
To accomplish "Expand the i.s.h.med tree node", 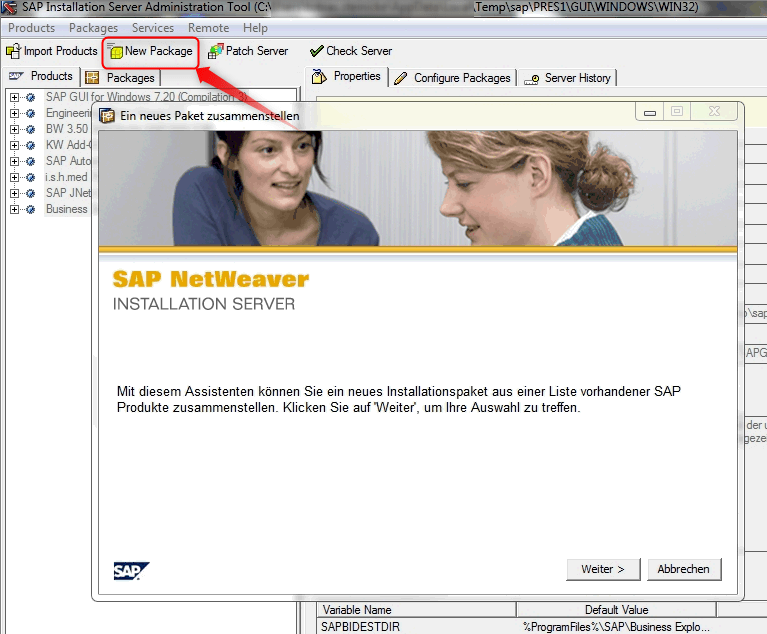I will (14, 177).
